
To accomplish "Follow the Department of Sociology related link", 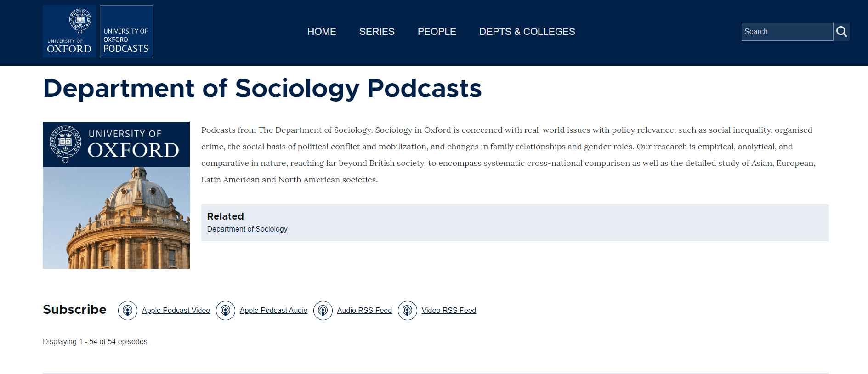I will click(247, 229).
